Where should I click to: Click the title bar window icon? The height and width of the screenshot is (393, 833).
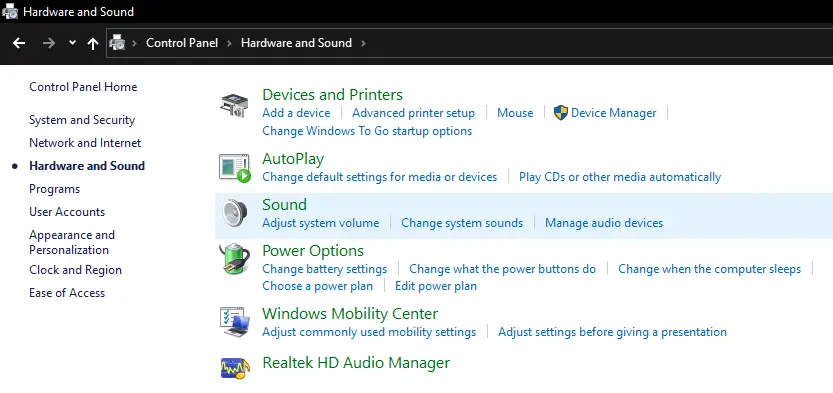click(10, 11)
